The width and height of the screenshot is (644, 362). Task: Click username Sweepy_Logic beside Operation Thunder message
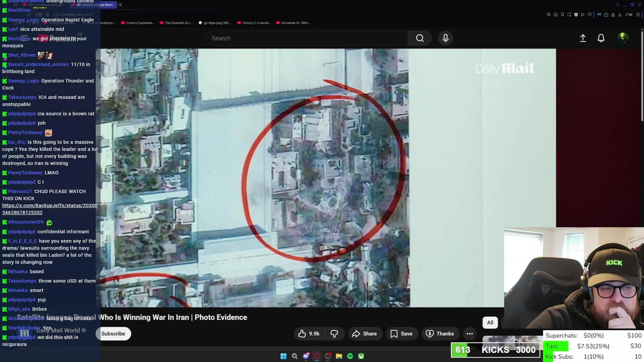pos(24,80)
